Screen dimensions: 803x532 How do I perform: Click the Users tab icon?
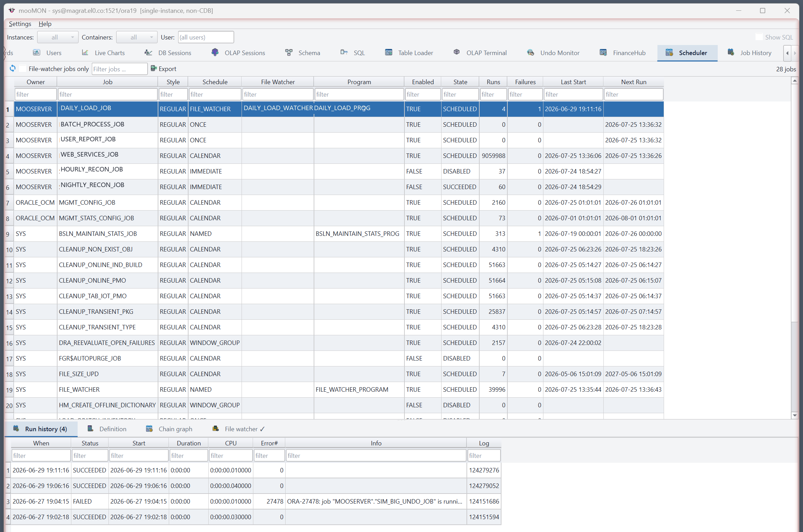pos(36,53)
